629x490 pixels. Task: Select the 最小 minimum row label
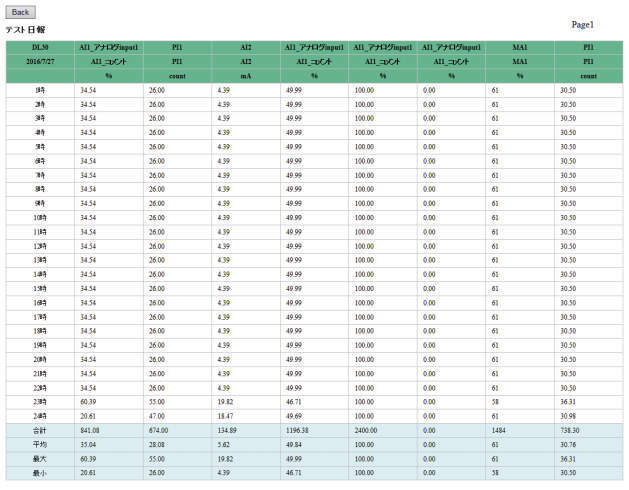(x=40, y=472)
